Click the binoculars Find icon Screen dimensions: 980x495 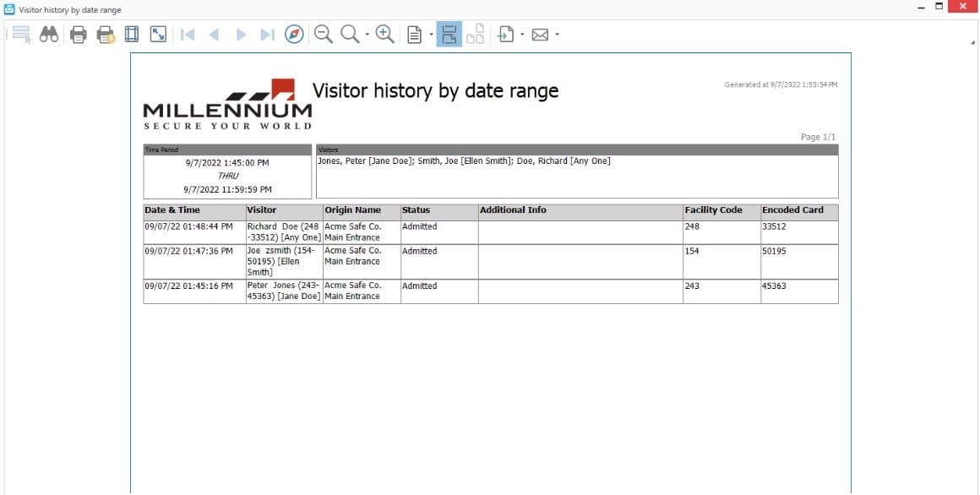tap(49, 35)
